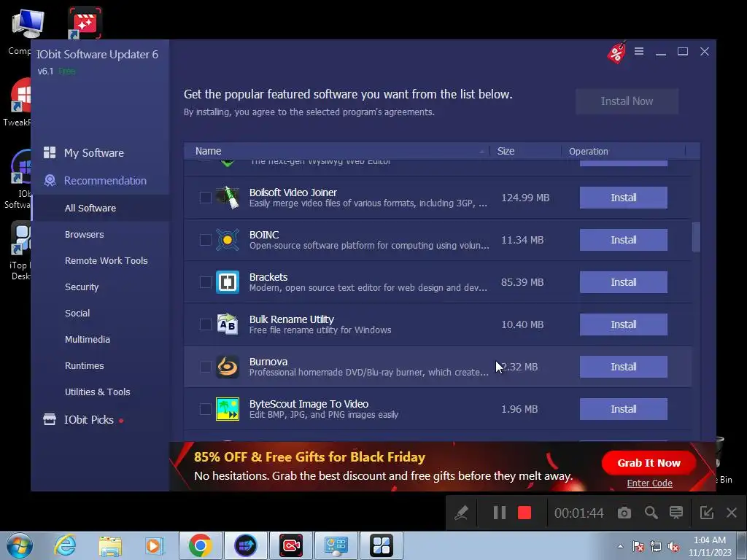Select the Remote Work Tools category
747x560 pixels.
(107, 260)
